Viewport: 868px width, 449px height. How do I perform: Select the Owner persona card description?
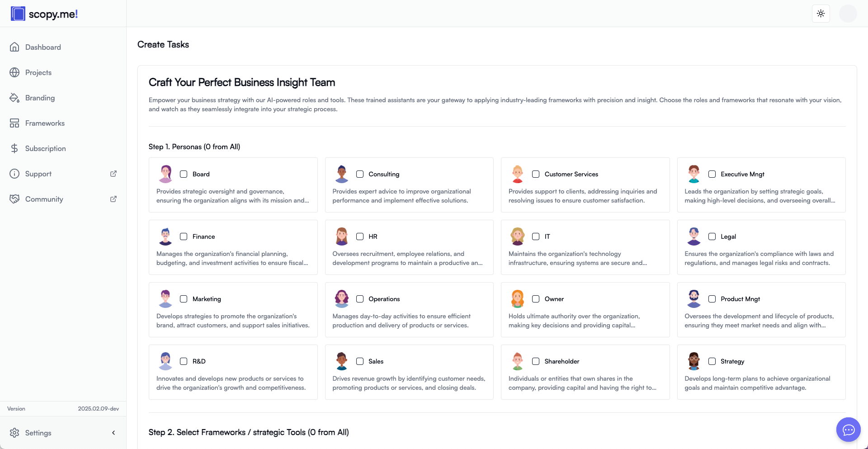[574, 321]
